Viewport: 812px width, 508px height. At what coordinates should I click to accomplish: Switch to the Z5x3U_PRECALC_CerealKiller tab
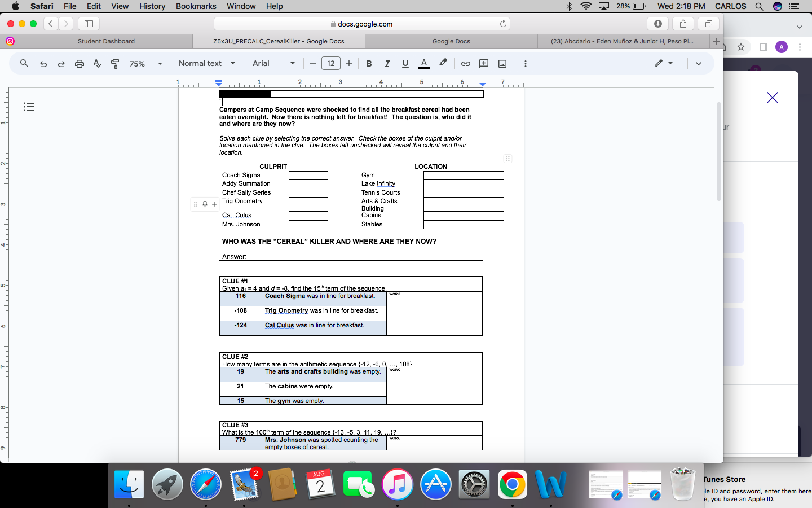tap(279, 41)
